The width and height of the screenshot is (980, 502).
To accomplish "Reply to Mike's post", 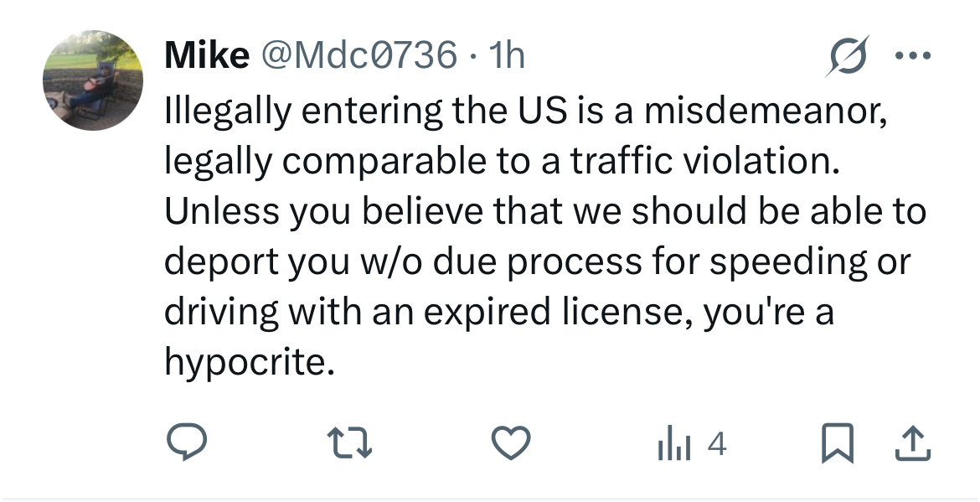I will coord(185,443).
